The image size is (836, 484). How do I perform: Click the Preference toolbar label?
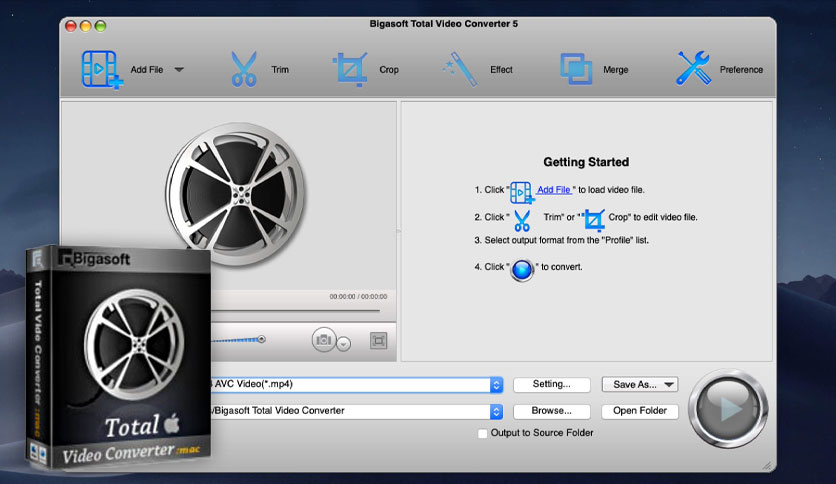(741, 70)
